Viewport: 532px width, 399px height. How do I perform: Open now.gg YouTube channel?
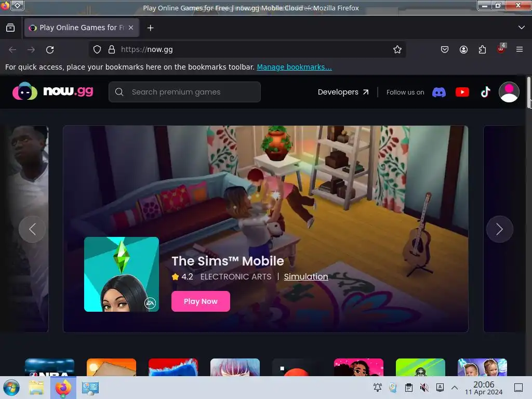click(x=462, y=92)
